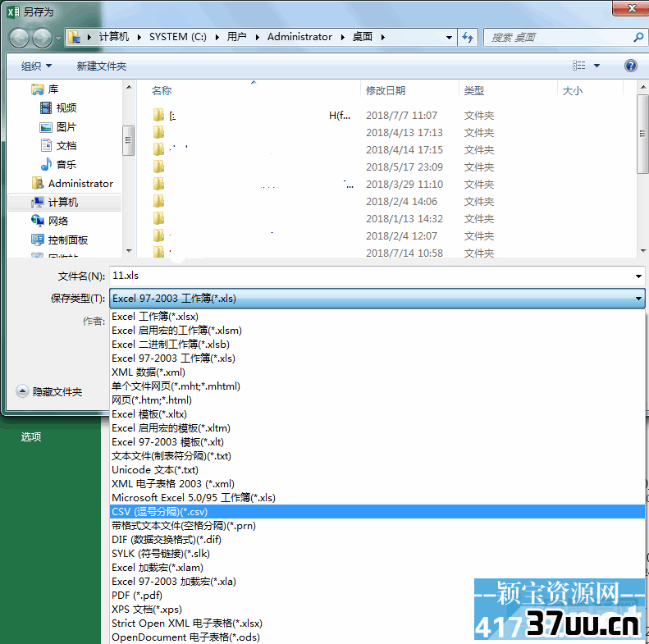Sort files by the 类型 column header
The width and height of the screenshot is (649, 644).
click(x=474, y=90)
